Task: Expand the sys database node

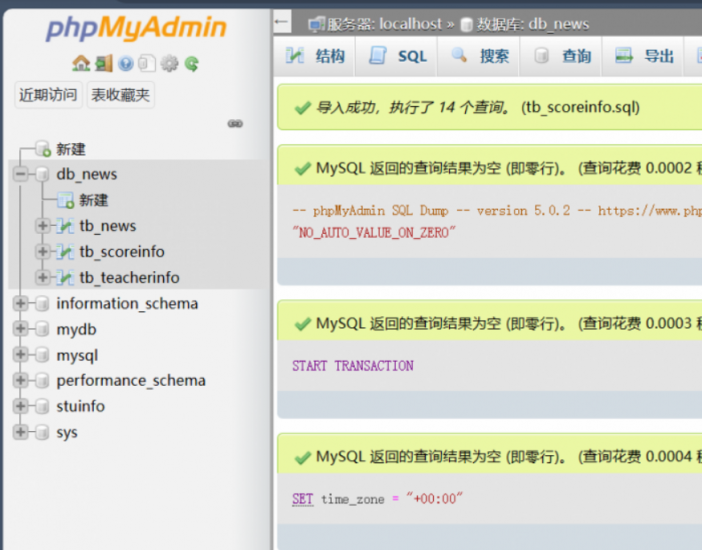Action: point(20,432)
